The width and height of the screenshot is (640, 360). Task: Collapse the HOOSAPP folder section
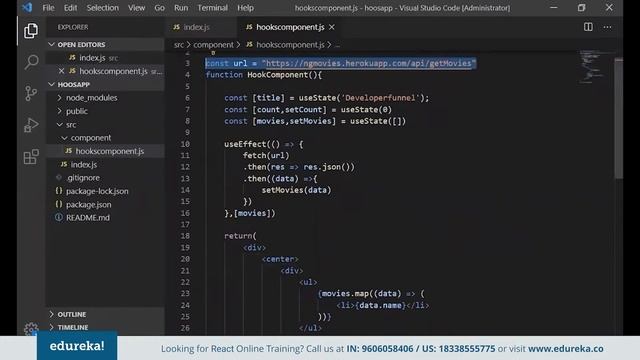51,84
